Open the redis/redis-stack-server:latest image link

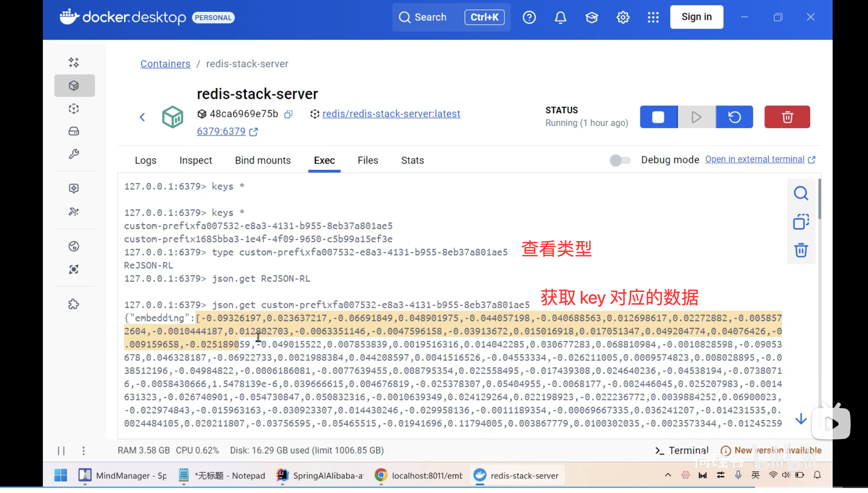click(x=391, y=114)
